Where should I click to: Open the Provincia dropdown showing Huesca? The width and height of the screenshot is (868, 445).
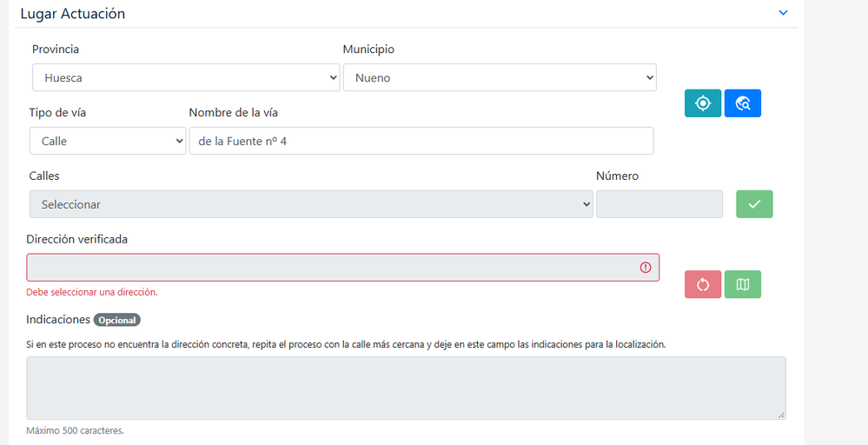(x=186, y=77)
